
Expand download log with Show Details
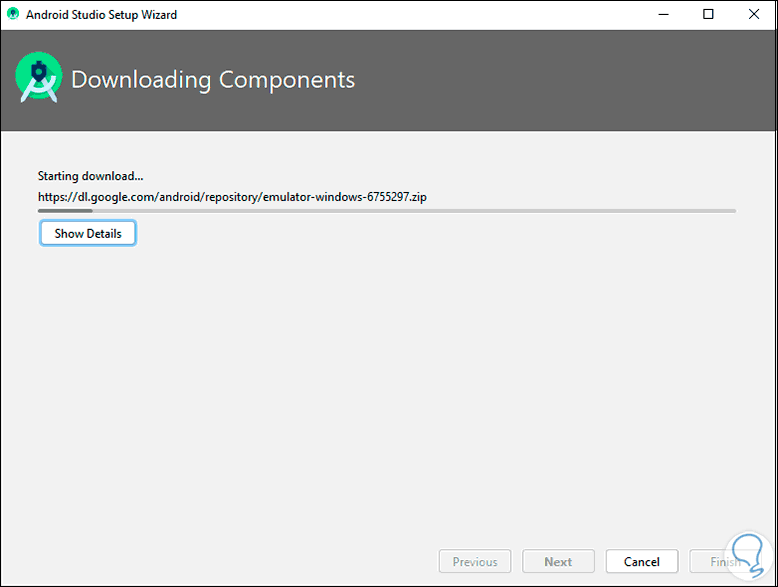[88, 233]
